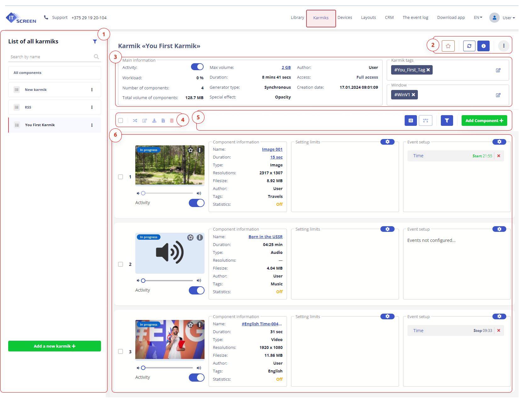
Task: Click the favorite star icon for karmik
Action: [448, 46]
